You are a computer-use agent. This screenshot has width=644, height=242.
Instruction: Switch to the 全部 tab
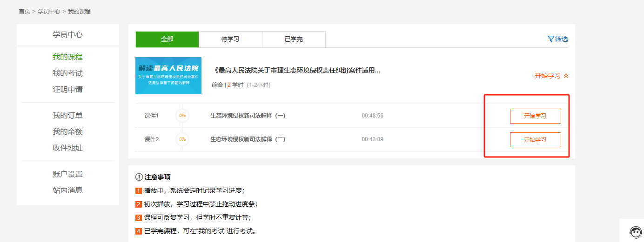tap(167, 39)
